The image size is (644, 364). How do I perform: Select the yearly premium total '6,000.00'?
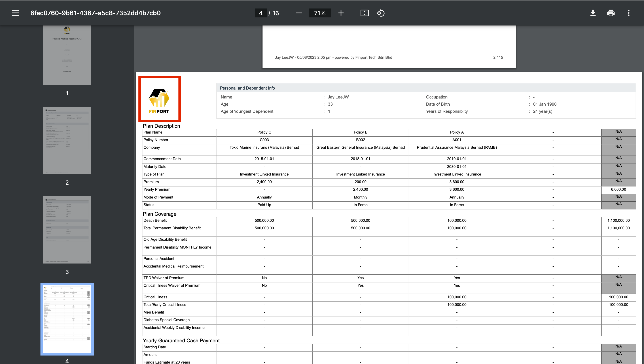[619, 190]
